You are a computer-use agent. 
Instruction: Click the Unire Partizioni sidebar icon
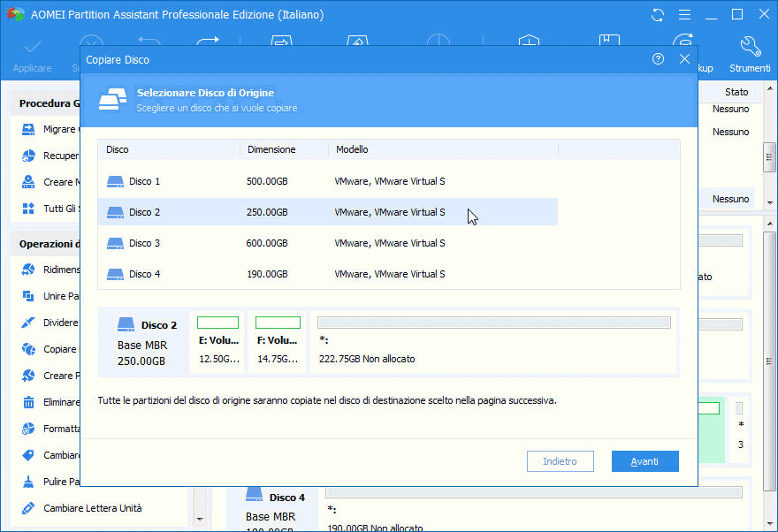[28, 296]
